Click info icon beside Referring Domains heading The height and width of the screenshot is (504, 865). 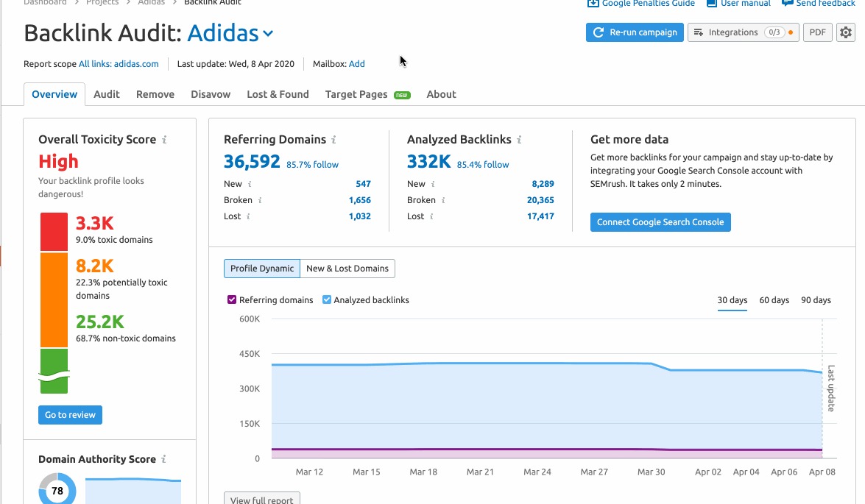pyautogui.click(x=333, y=140)
